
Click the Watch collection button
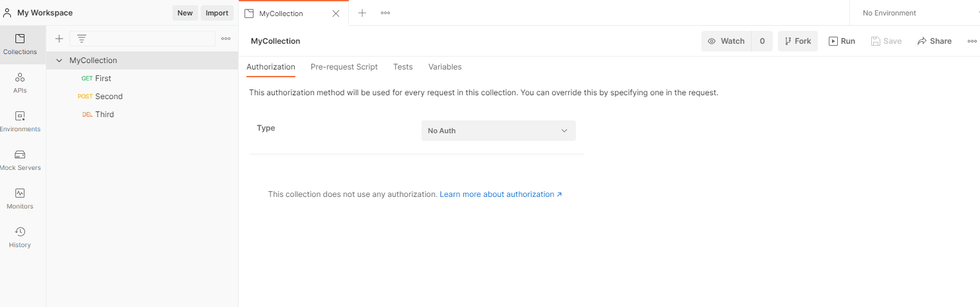726,41
